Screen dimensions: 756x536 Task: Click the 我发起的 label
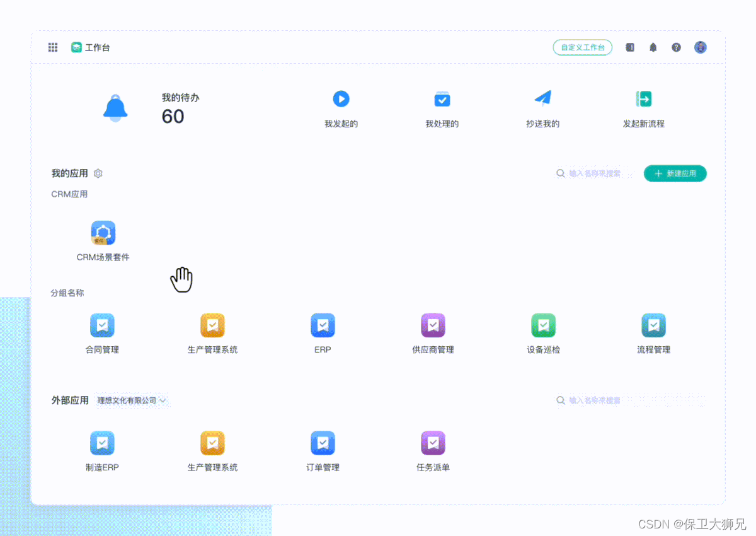point(341,124)
